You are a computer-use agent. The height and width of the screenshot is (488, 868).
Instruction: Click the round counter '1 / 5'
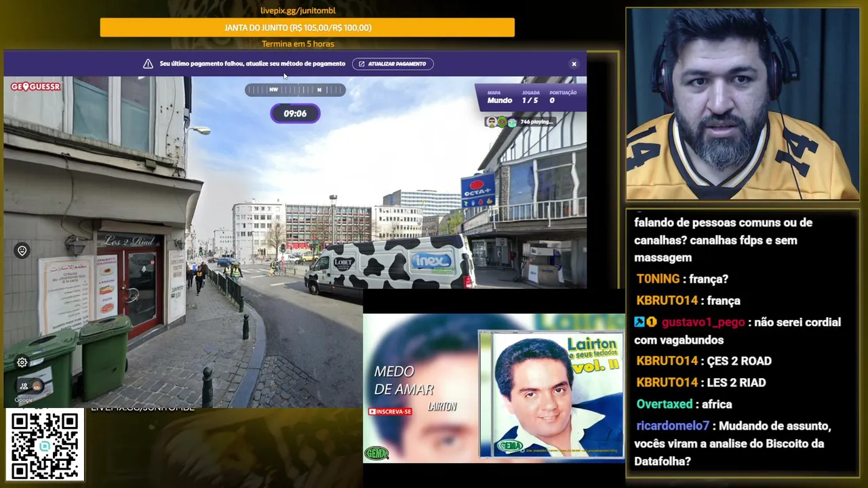point(530,100)
